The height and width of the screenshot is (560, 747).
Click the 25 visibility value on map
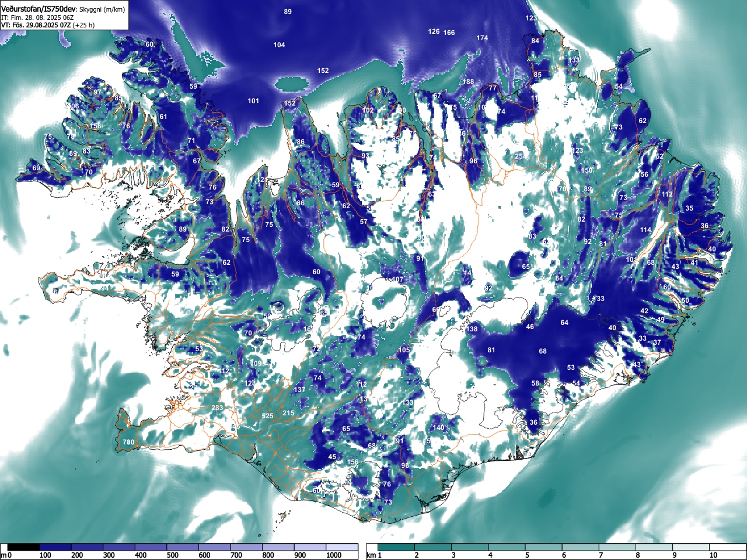coord(519,156)
